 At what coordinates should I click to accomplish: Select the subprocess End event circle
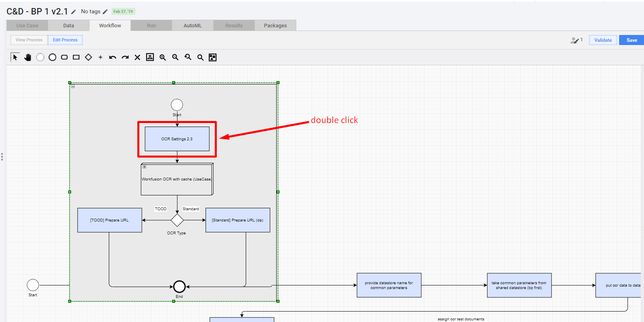179,287
